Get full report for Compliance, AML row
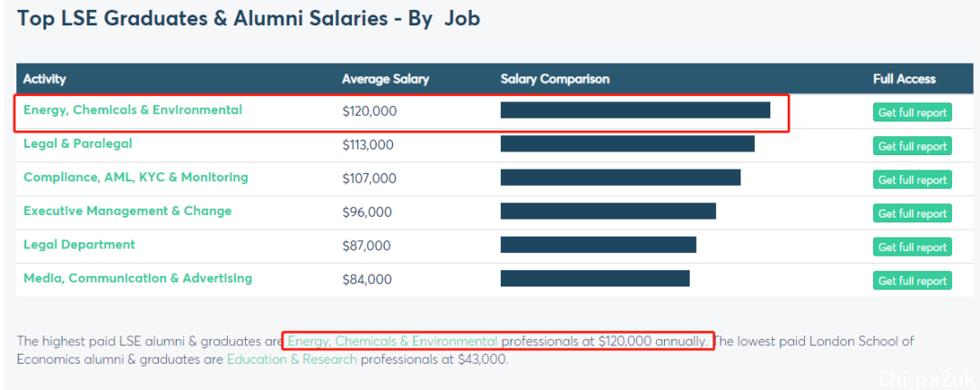 pyautogui.click(x=913, y=180)
